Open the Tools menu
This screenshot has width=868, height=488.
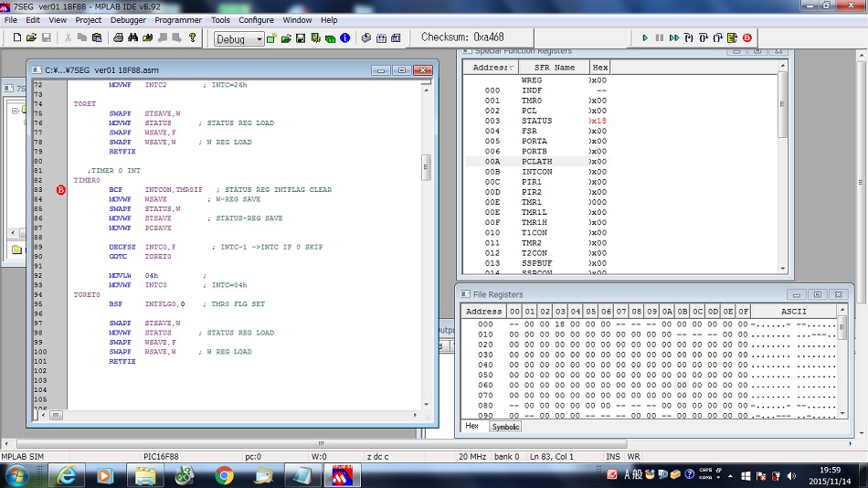point(220,20)
